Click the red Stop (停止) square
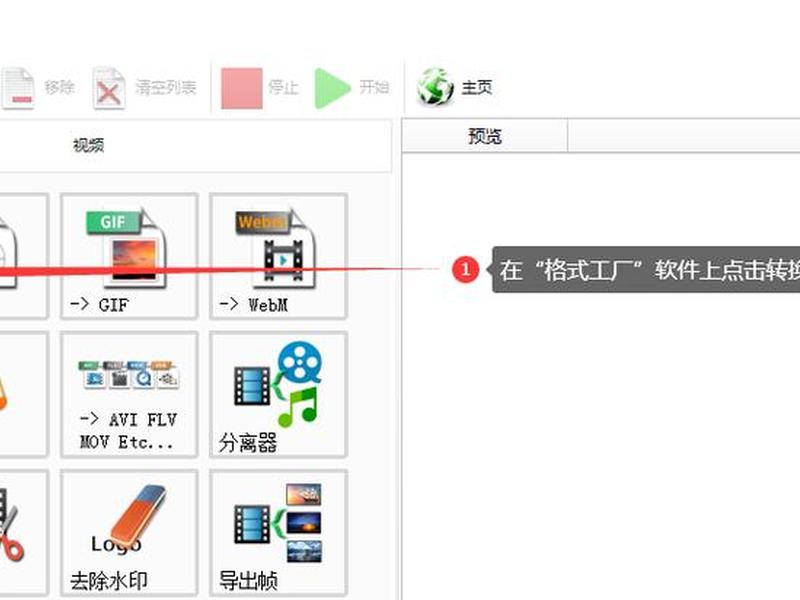800x600 pixels. (x=241, y=88)
